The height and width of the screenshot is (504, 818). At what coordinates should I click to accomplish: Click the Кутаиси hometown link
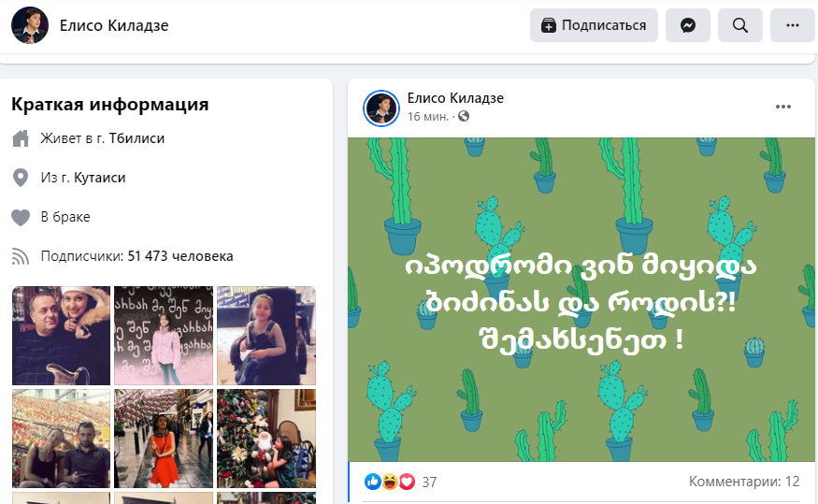[x=99, y=178]
